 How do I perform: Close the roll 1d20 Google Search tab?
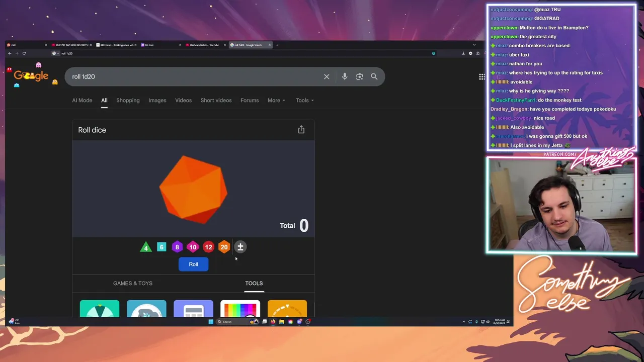coord(269,45)
